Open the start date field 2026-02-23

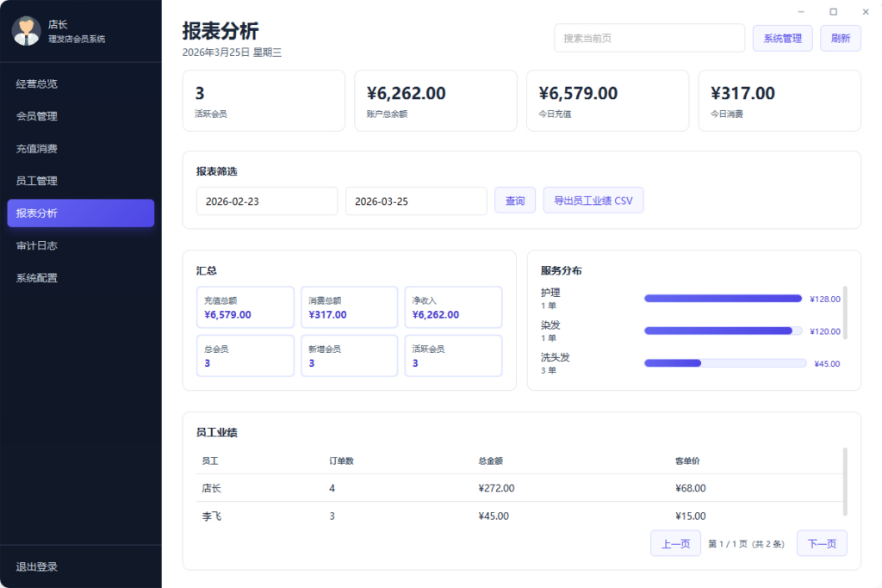(267, 201)
